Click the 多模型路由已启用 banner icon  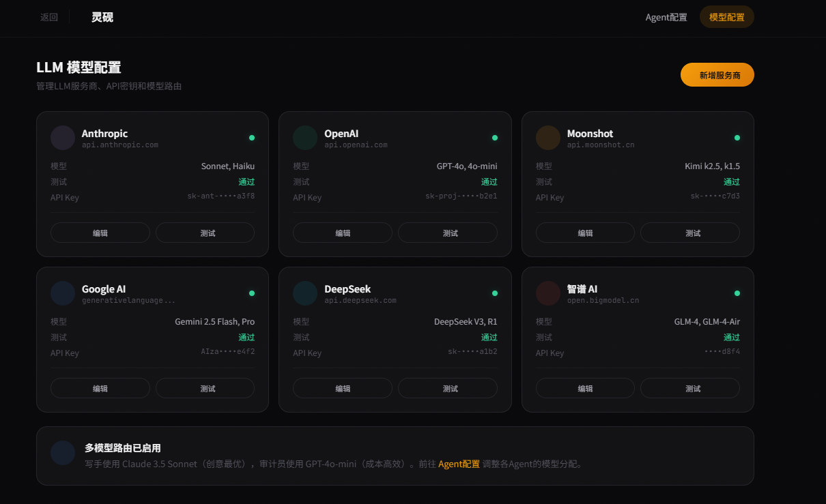pos(63,453)
